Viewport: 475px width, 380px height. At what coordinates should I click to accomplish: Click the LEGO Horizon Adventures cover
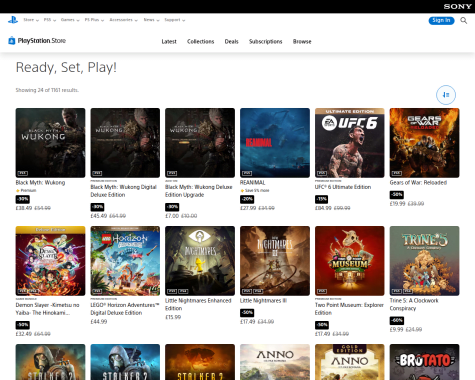point(125,261)
